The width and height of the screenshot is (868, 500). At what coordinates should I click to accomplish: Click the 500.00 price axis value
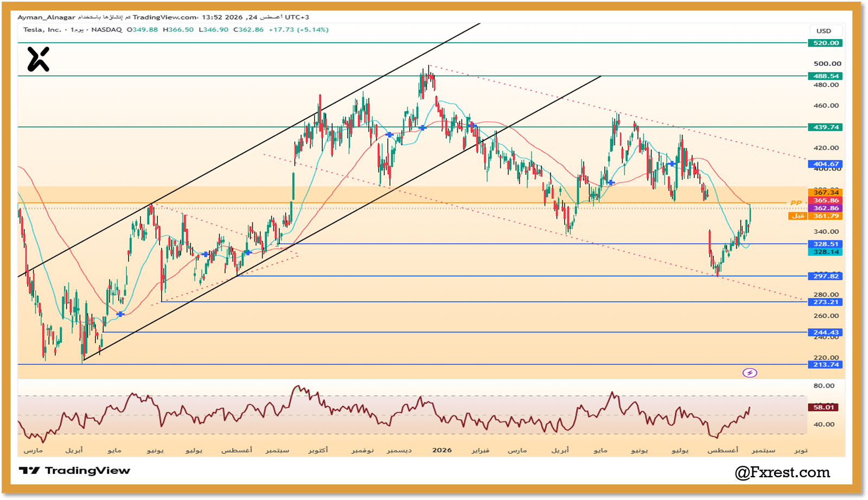click(x=827, y=64)
